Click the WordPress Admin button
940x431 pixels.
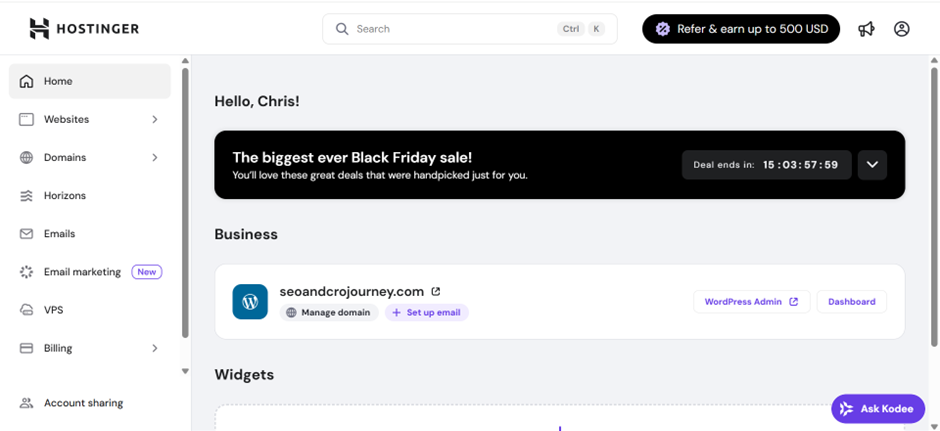[x=751, y=302]
